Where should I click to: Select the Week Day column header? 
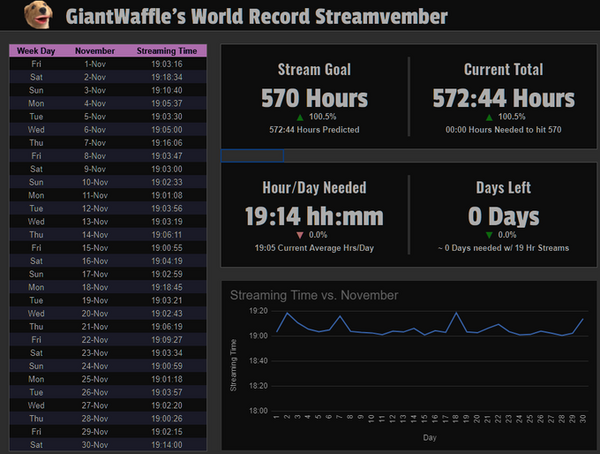click(x=36, y=50)
